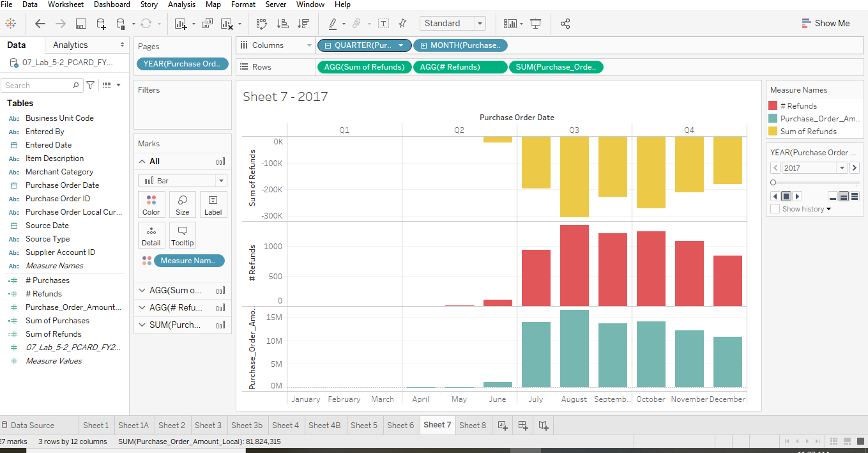Click Show Me in the top right corner
The width and height of the screenshot is (868, 453).
click(x=826, y=22)
